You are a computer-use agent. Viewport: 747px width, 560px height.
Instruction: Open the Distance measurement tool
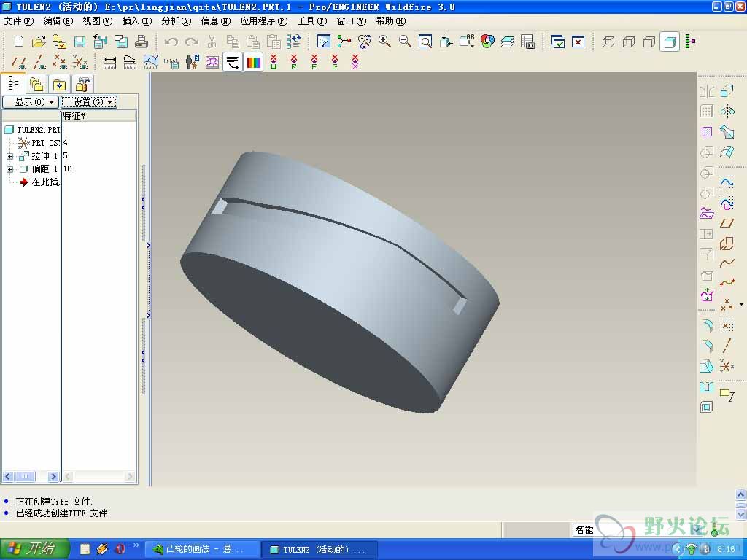point(109,63)
